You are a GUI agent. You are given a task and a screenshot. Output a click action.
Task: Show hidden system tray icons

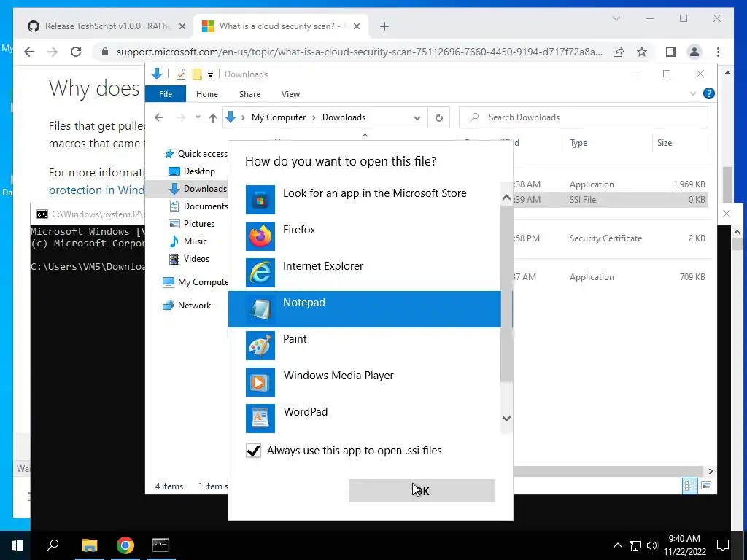click(x=617, y=545)
